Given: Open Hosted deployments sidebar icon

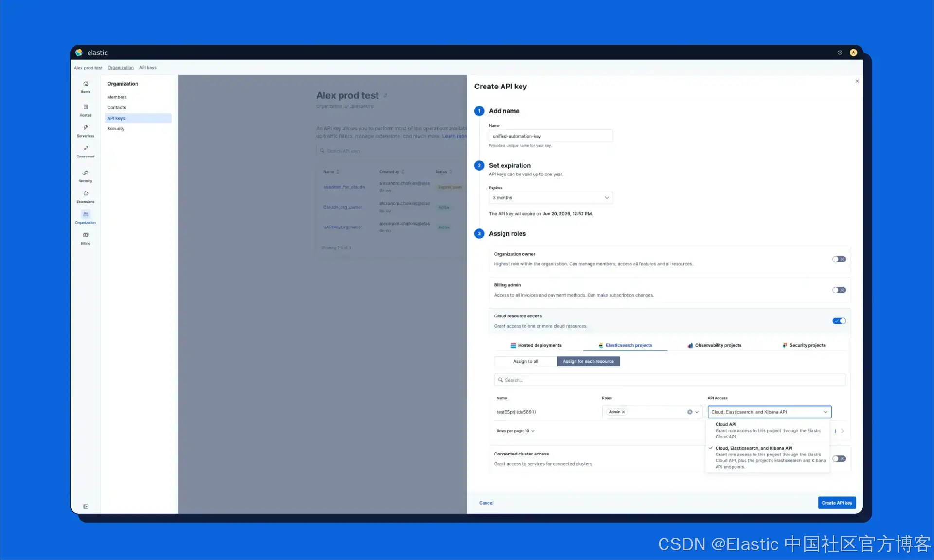Looking at the screenshot, I should 86,110.
